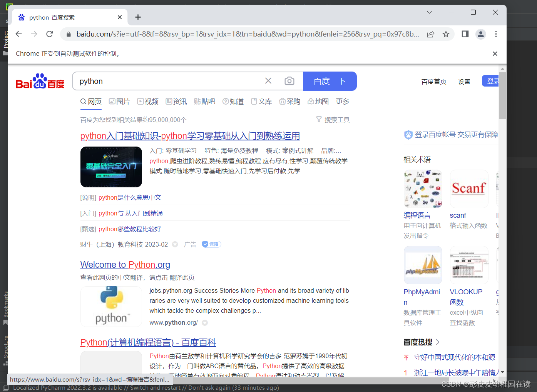Go back using the browser back arrow
The image size is (537, 392).
(x=18, y=34)
